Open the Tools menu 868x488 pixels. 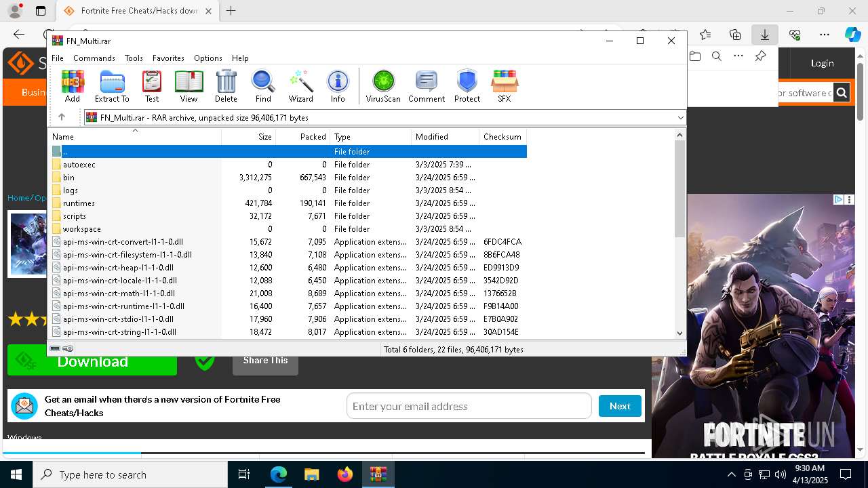(134, 58)
